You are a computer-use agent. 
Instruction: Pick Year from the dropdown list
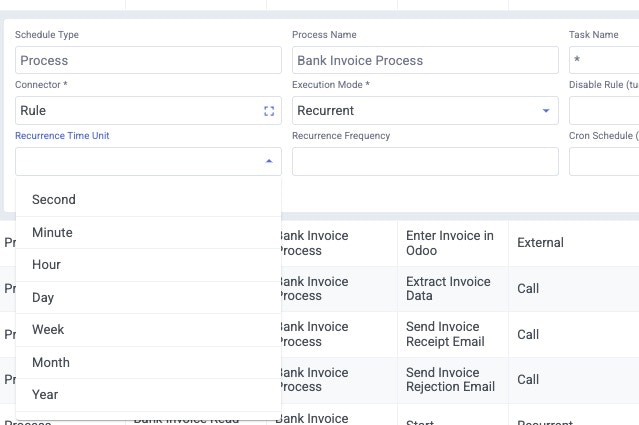click(148, 394)
